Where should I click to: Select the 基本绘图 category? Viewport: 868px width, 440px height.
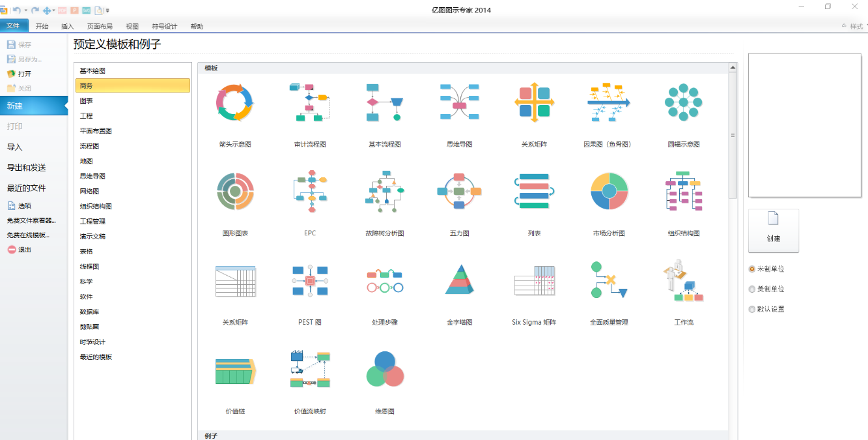tap(132, 70)
